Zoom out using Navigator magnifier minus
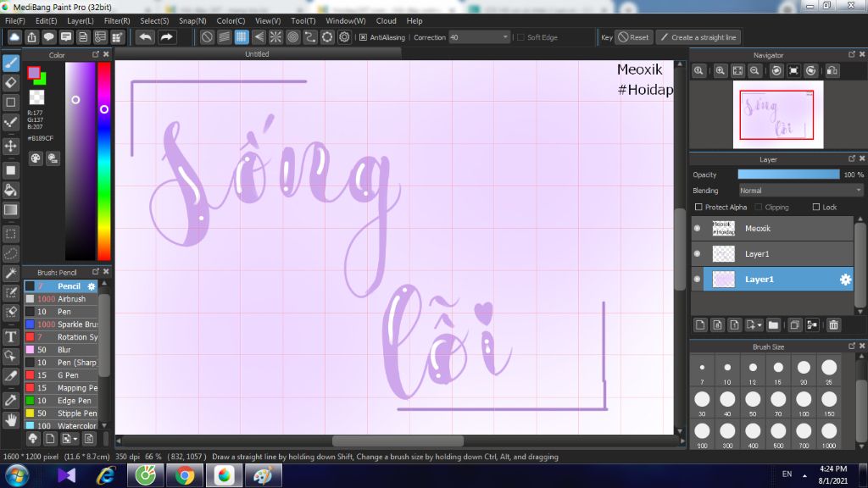 point(754,71)
